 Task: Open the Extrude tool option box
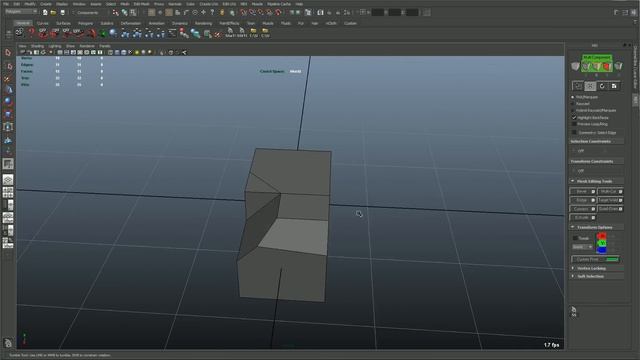tap(593, 218)
